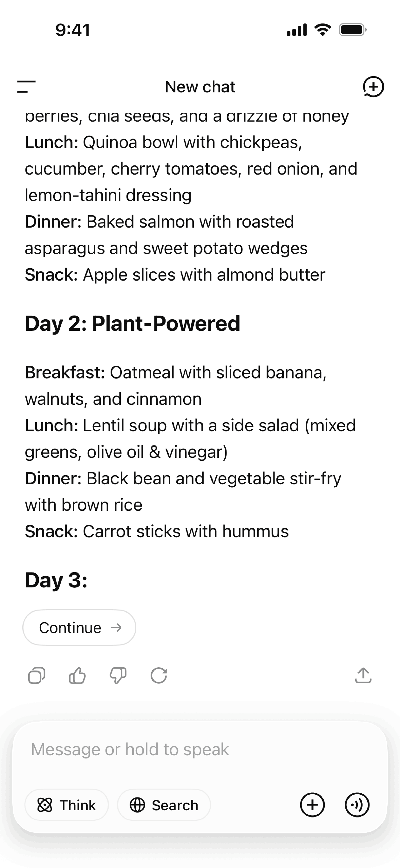Copy the response with the copy icon
Viewport: 400px width, 868px height.
click(x=36, y=675)
